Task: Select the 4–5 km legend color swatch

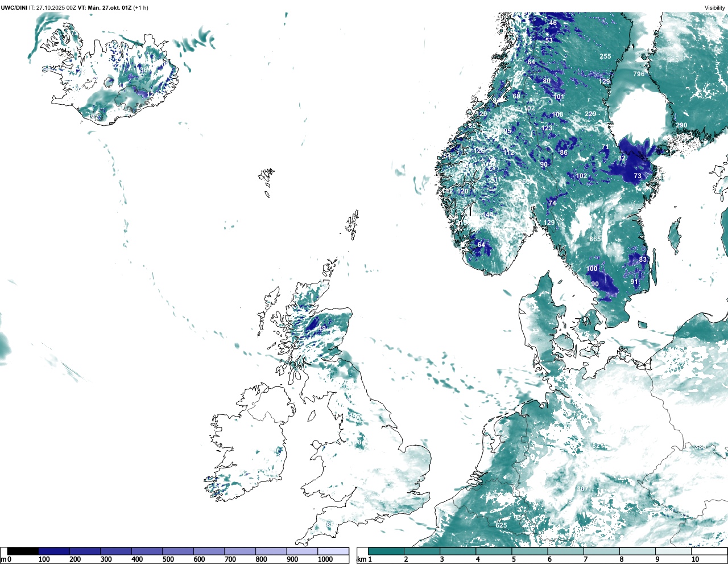Action: (x=494, y=551)
